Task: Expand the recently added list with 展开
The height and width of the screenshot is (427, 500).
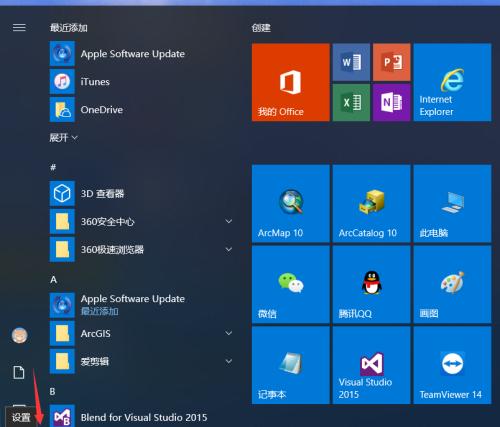Action: pos(63,138)
